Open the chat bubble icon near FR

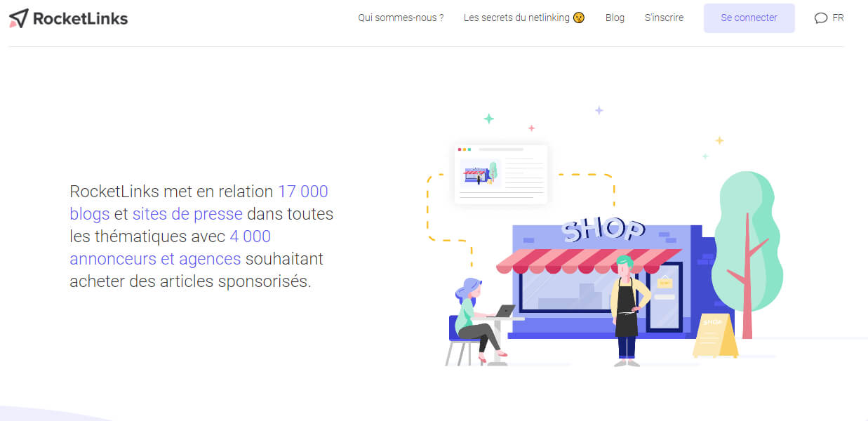point(821,18)
